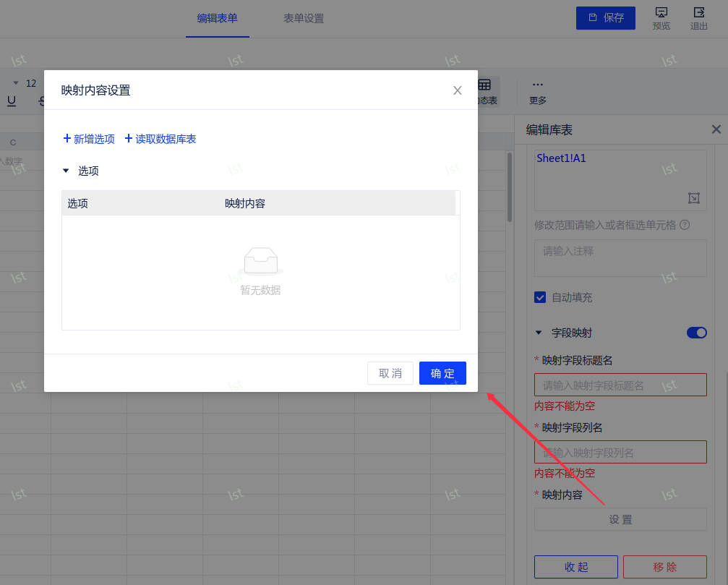The height and width of the screenshot is (585, 728).
Task: Collapse the 字段映射 section arrow
Action: tap(538, 333)
